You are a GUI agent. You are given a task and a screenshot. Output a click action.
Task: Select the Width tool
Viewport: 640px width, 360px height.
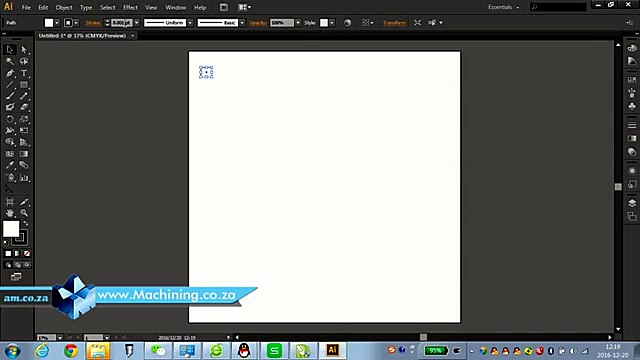coord(10,131)
